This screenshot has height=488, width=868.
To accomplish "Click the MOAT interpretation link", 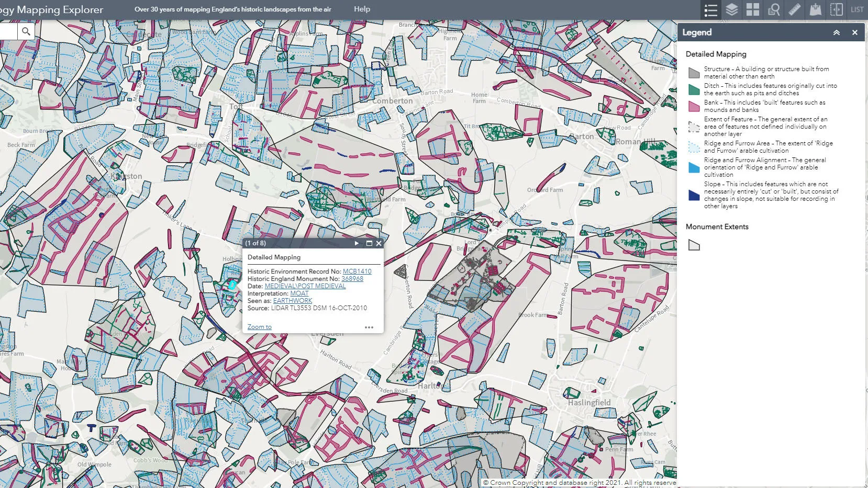I will (299, 293).
